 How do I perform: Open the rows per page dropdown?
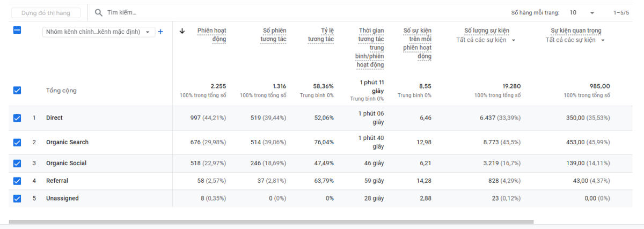582,12
